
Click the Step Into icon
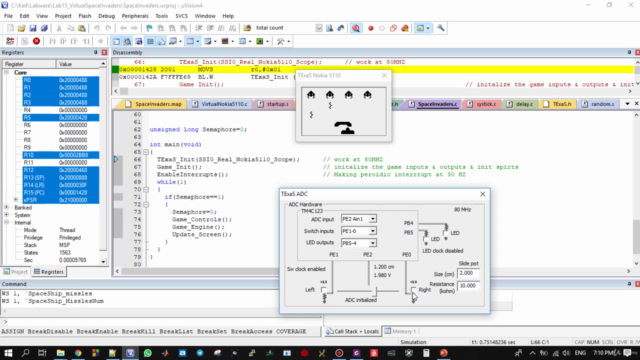pyautogui.click(x=52, y=41)
